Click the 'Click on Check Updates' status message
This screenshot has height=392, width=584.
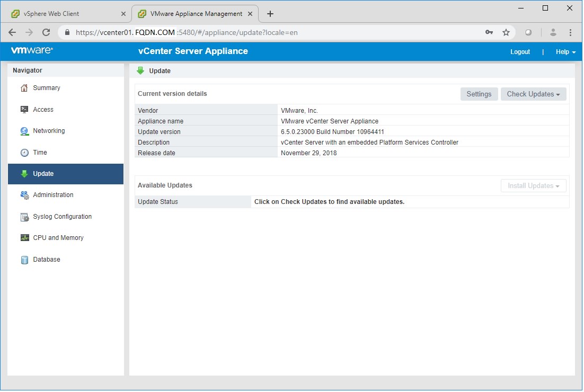click(330, 202)
